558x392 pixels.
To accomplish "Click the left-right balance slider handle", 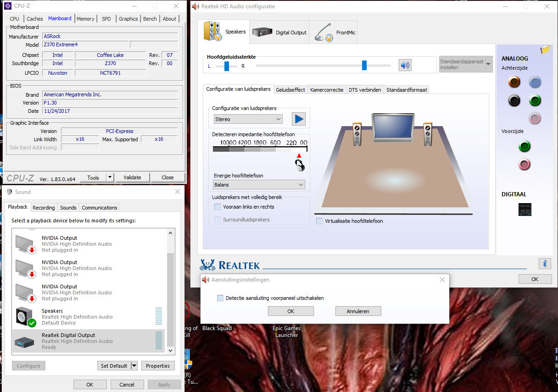I will pyautogui.click(x=227, y=66).
